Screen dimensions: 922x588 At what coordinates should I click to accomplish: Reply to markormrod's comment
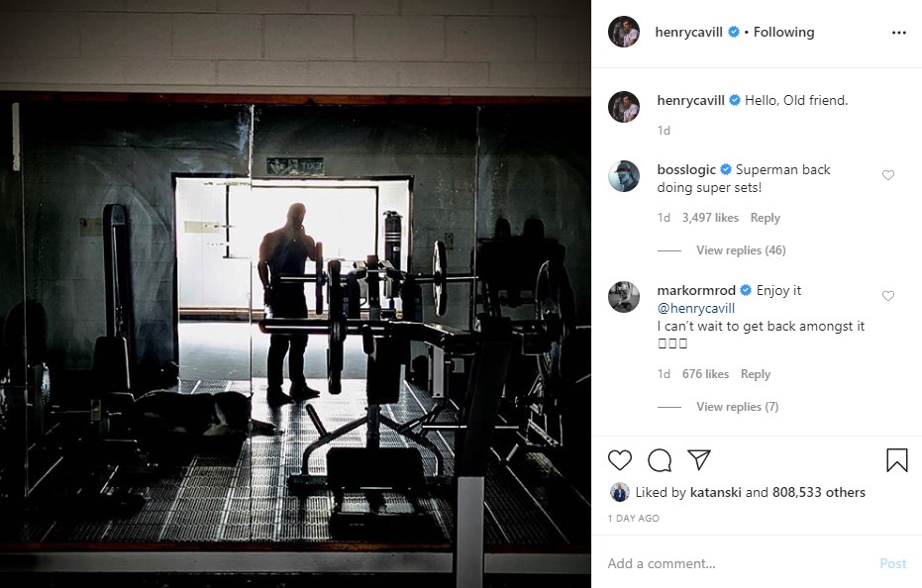756,374
